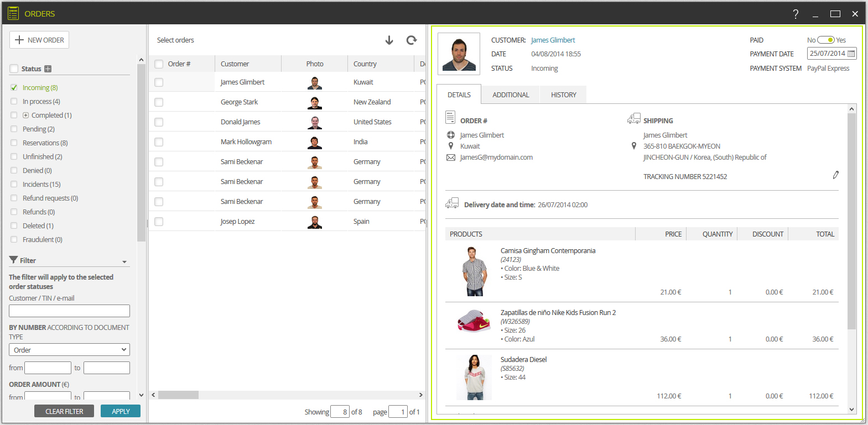Click the number 'from' input field

point(48,368)
